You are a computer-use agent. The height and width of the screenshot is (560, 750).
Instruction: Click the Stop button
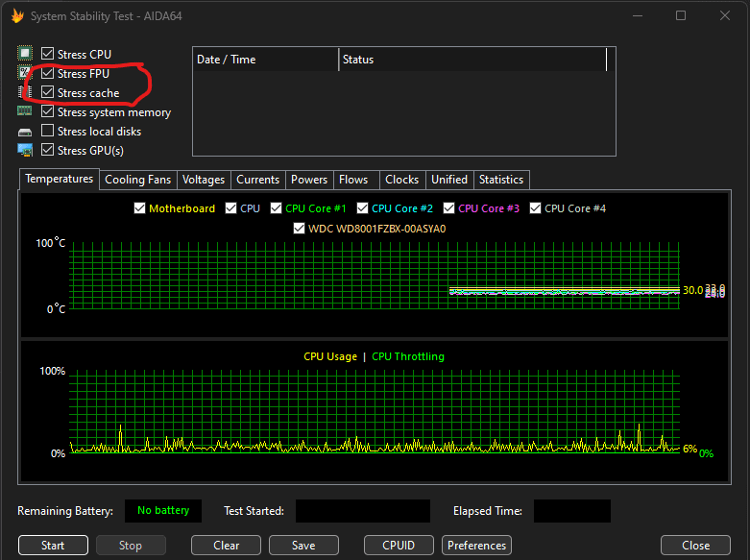[x=131, y=546]
